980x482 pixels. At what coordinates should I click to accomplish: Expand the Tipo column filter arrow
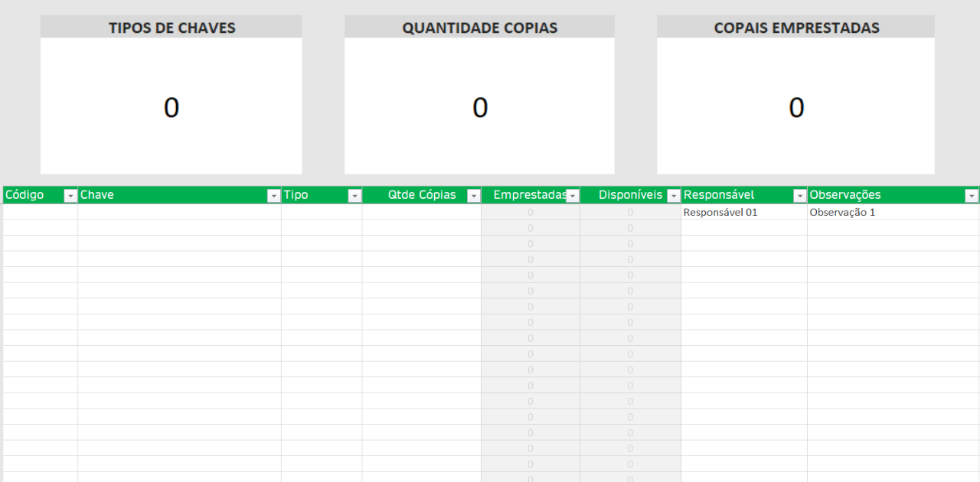[x=354, y=196]
